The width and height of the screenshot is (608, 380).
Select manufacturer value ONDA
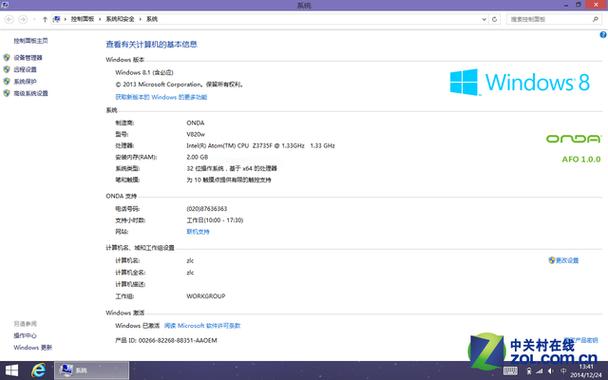pos(195,123)
